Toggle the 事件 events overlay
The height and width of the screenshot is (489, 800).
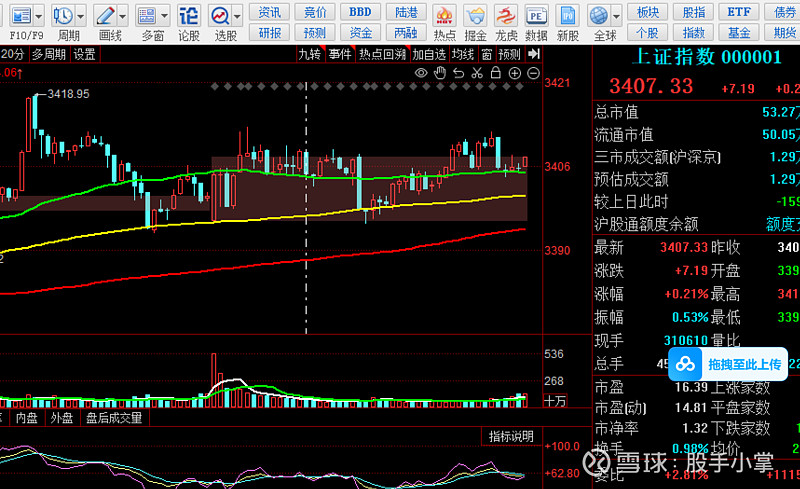340,54
